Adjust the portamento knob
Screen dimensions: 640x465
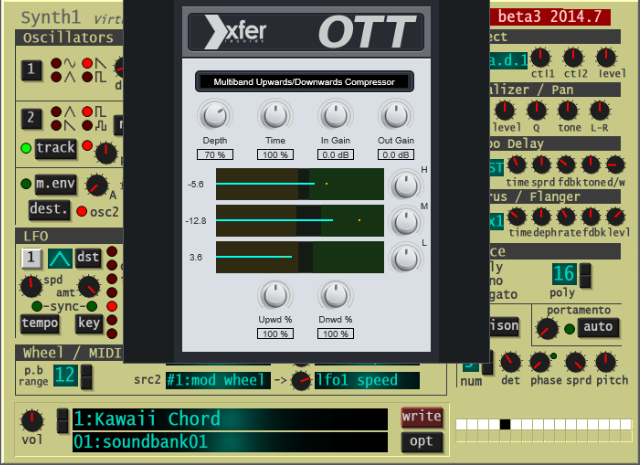547,329
